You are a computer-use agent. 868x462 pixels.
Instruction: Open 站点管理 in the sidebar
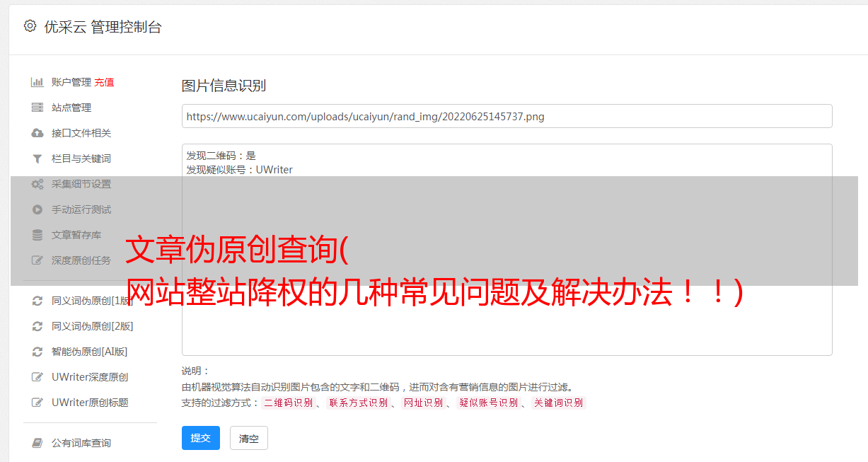click(x=71, y=108)
